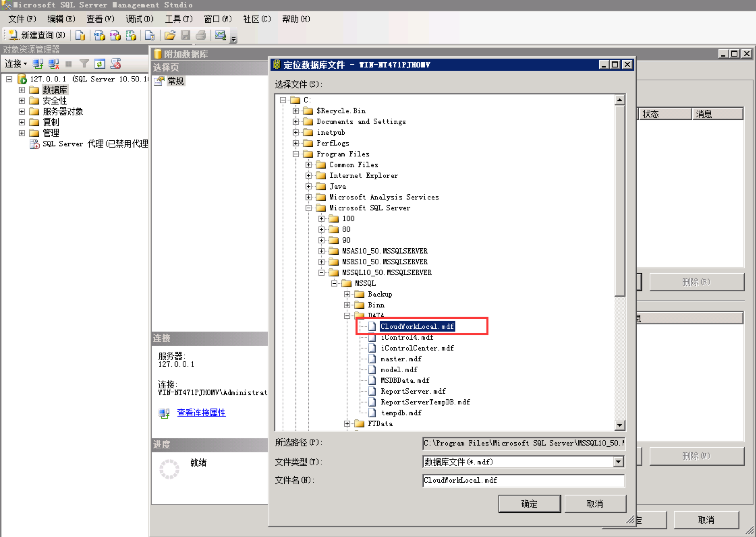
Task: Click the SQL Server Agent icon
Action: coord(34,144)
